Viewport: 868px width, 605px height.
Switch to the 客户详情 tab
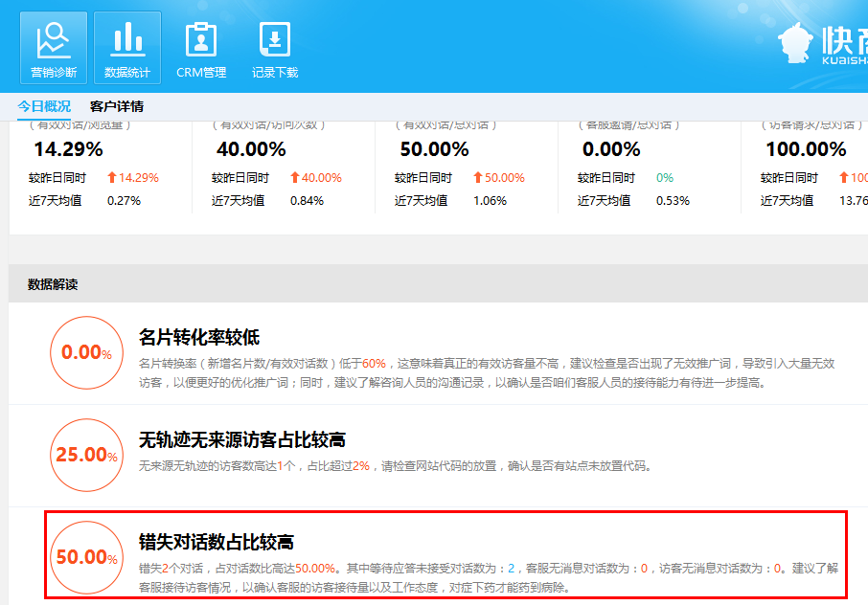(116, 106)
